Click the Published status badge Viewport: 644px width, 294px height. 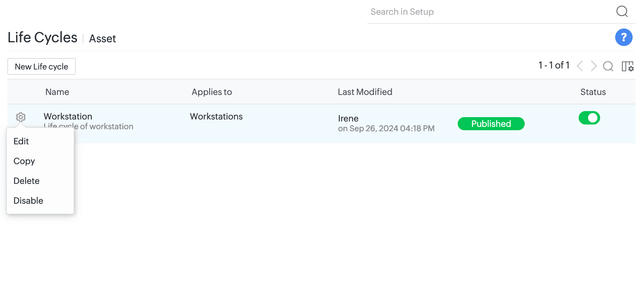pos(491,124)
